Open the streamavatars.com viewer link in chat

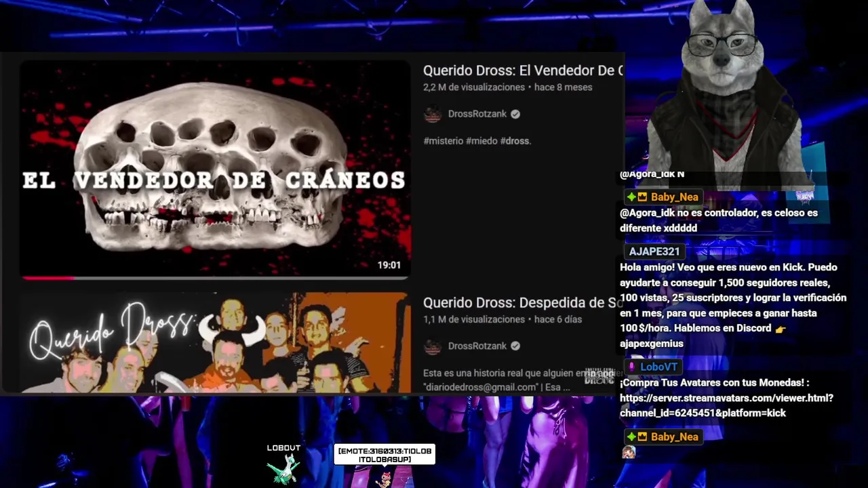[726, 405]
